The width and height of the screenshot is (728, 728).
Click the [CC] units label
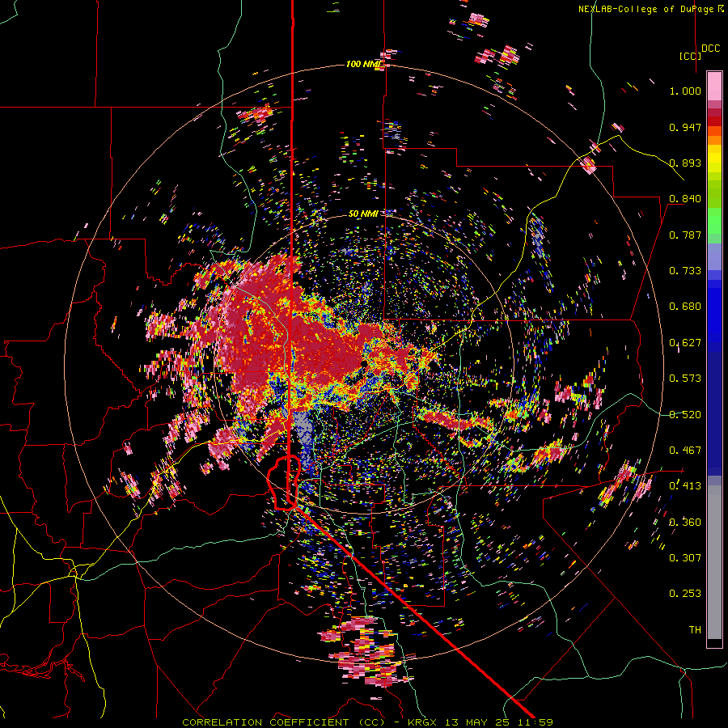pos(690,56)
